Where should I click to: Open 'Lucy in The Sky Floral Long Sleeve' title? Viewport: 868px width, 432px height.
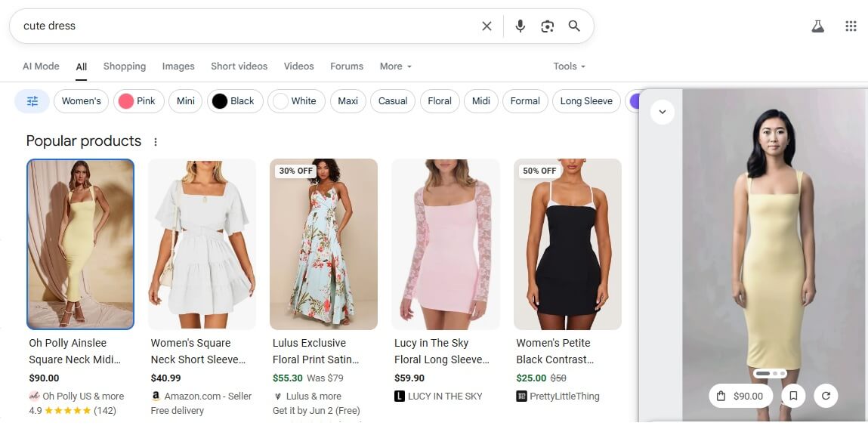(442, 351)
